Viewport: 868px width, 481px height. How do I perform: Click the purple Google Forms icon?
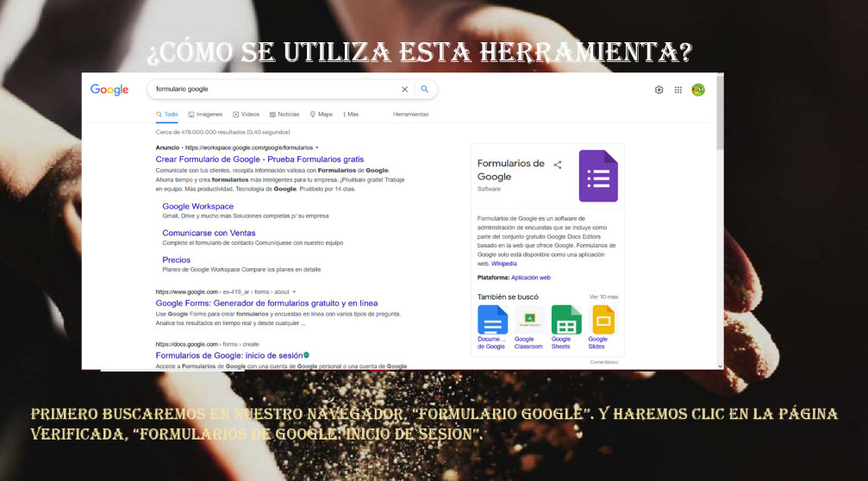[598, 176]
